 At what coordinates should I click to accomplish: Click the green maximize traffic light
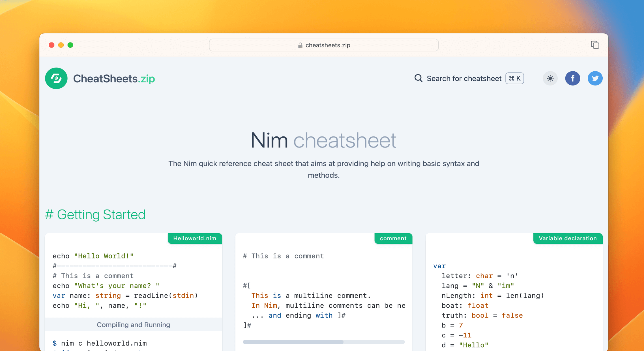pyautogui.click(x=70, y=45)
